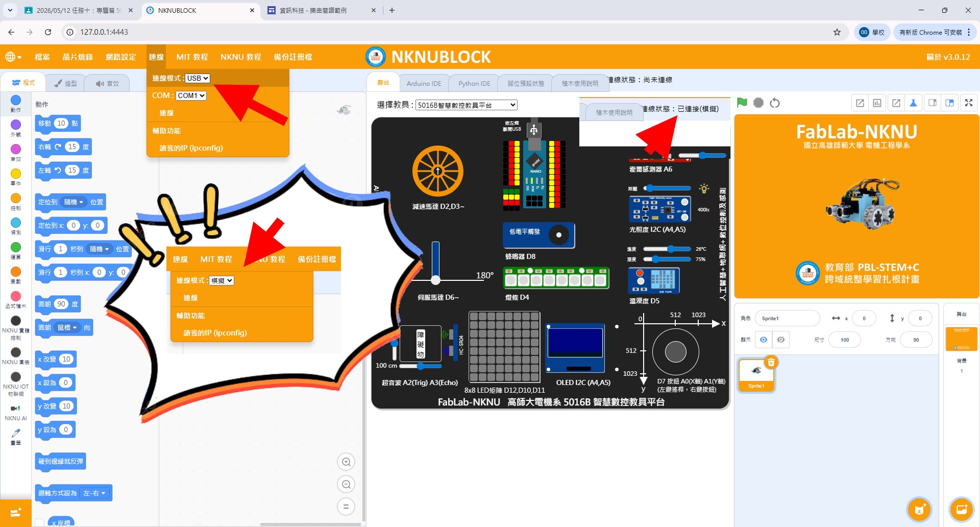Select the 偵測 block category
980x527 pixels.
point(16,226)
